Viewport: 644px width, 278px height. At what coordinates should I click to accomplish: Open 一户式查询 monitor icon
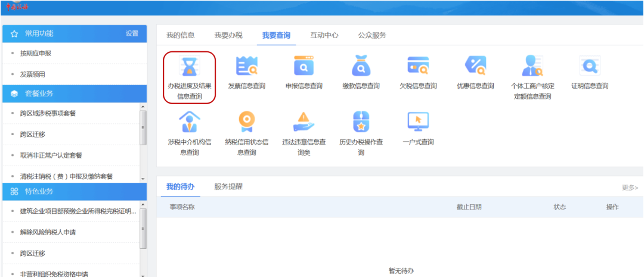[418, 122]
